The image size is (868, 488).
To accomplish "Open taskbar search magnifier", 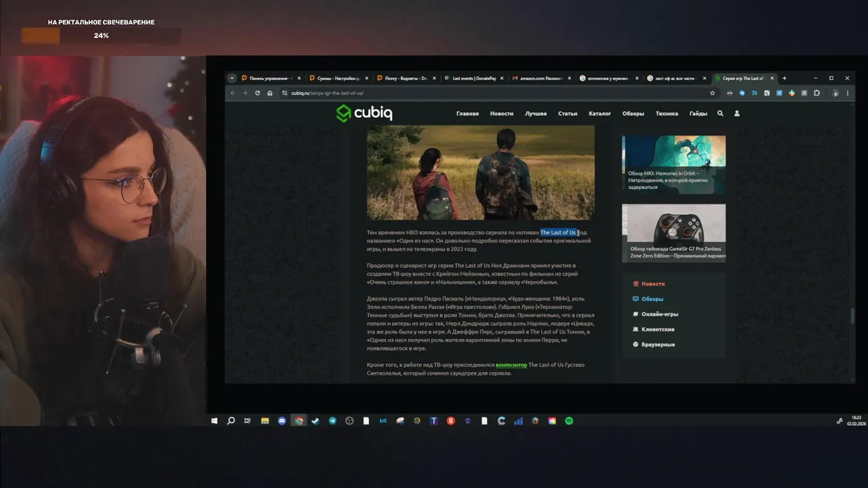I will coord(231,421).
